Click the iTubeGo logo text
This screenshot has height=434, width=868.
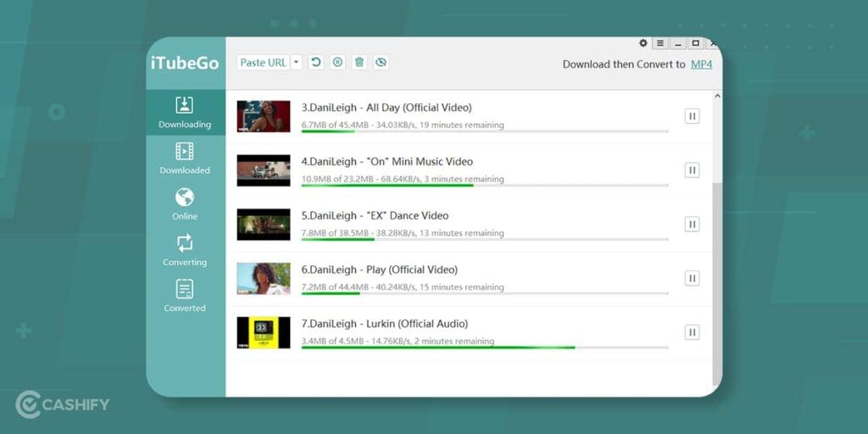[185, 63]
